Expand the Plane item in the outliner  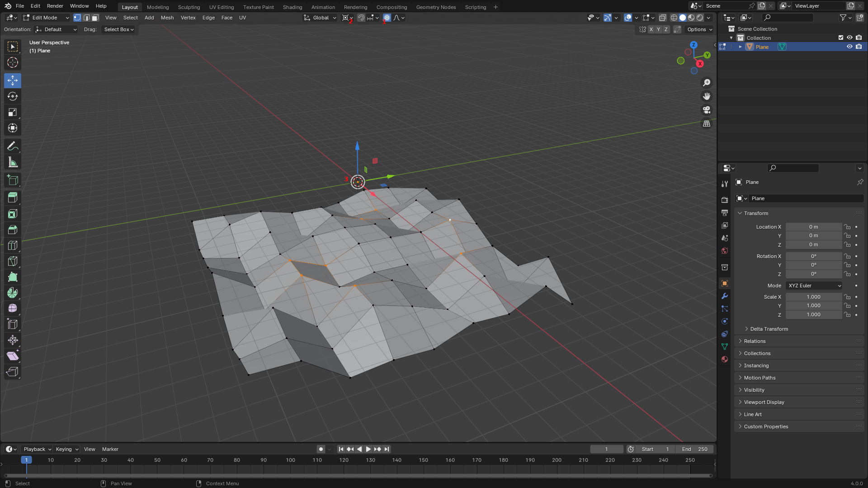tap(741, 47)
